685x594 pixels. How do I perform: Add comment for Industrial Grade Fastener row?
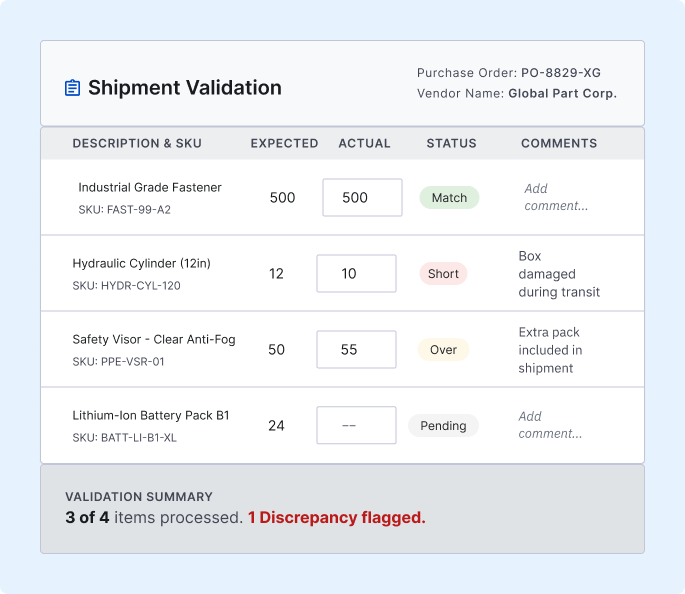[556, 197]
